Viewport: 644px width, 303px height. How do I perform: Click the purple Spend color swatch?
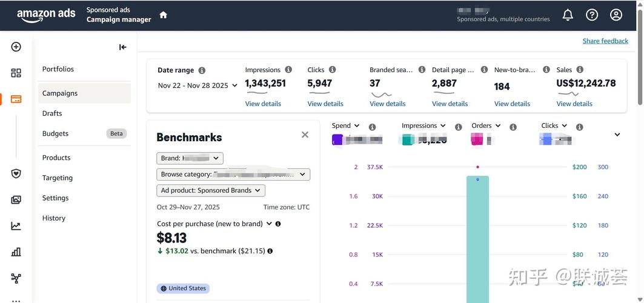337,140
